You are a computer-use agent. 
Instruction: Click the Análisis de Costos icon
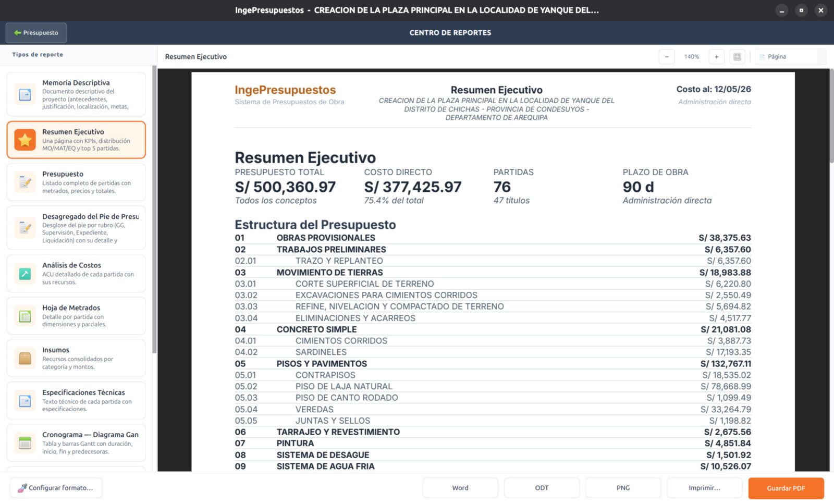[25, 274]
